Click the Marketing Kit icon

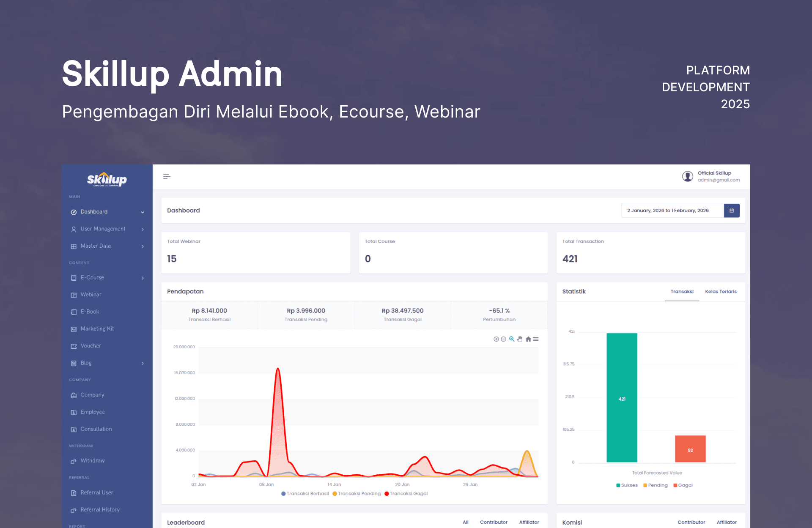74,329
